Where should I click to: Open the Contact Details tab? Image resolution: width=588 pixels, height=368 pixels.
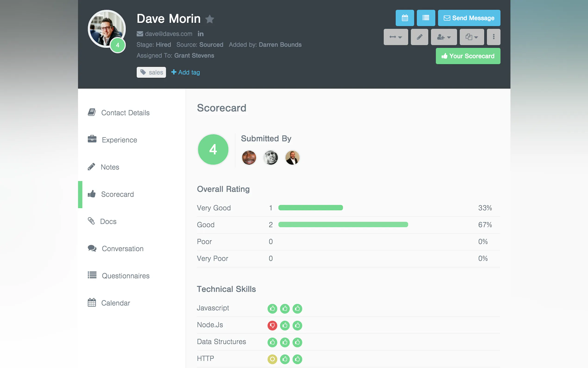click(125, 113)
